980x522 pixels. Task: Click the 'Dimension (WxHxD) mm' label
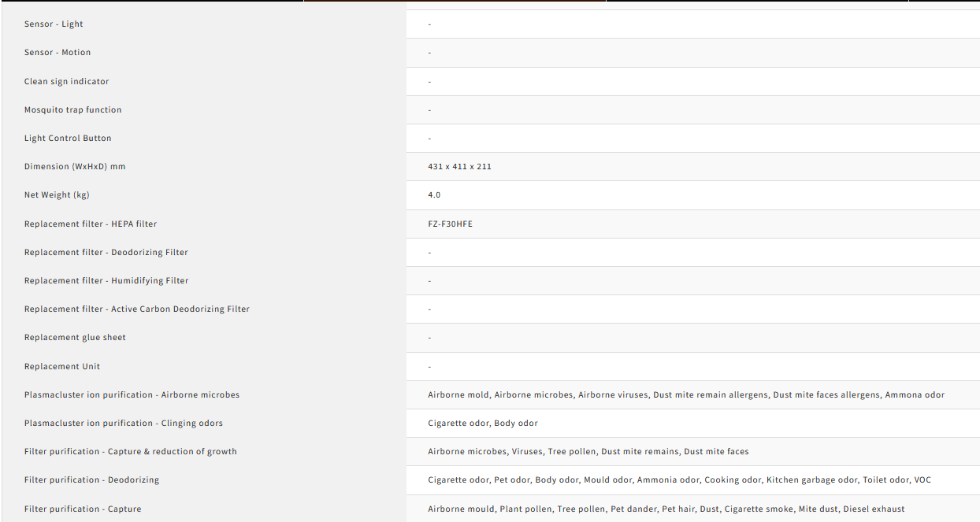point(75,167)
